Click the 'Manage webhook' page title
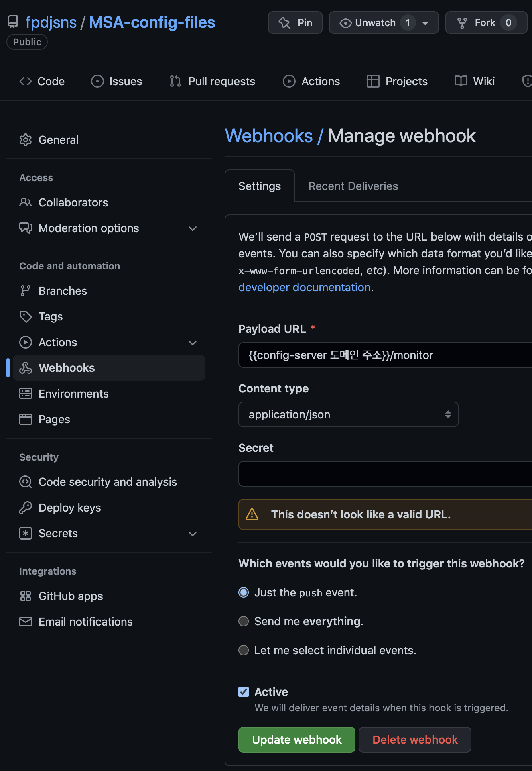The image size is (532, 771). [x=402, y=136]
